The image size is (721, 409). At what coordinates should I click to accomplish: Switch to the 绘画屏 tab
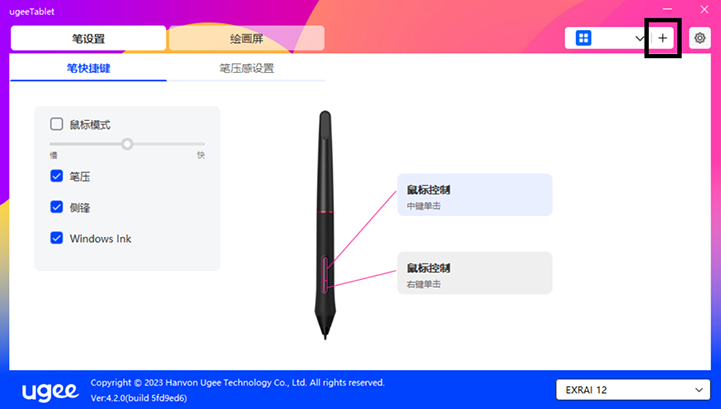(246, 38)
